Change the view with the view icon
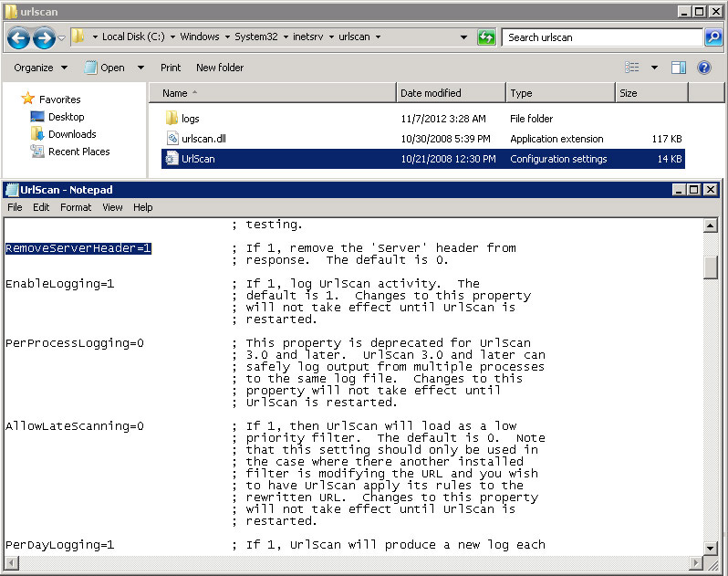Screen dimensions: 728x576 point(632,68)
